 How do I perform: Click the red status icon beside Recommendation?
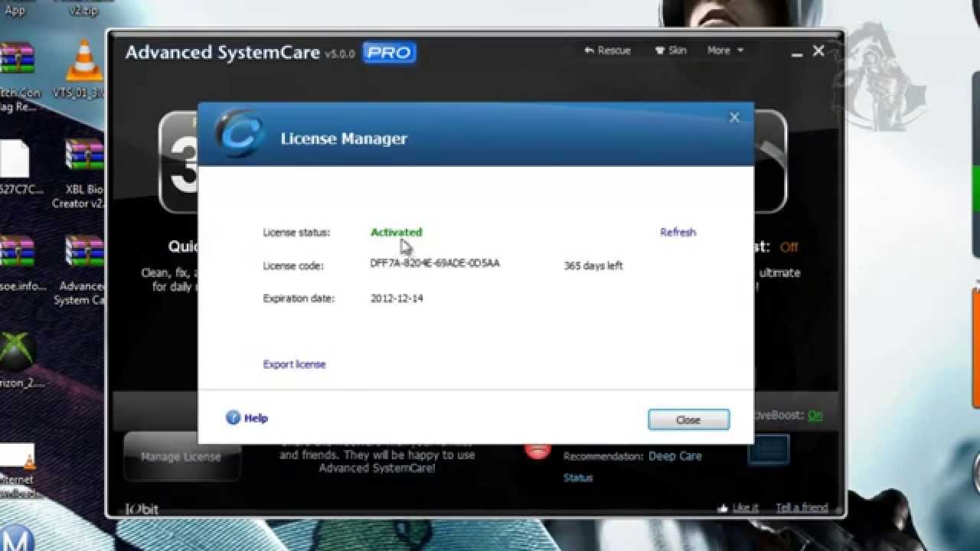(537, 450)
